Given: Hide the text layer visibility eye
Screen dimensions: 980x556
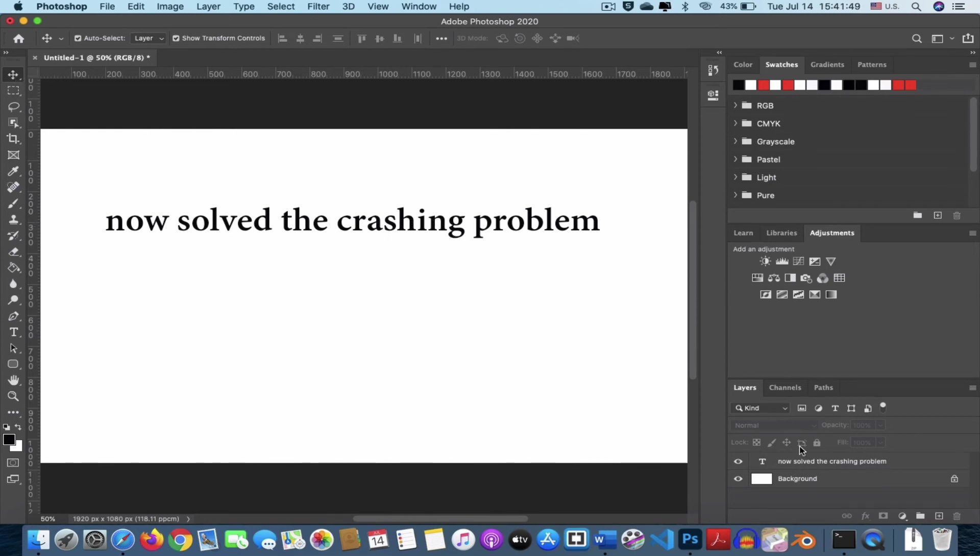Looking at the screenshot, I should click(x=738, y=462).
